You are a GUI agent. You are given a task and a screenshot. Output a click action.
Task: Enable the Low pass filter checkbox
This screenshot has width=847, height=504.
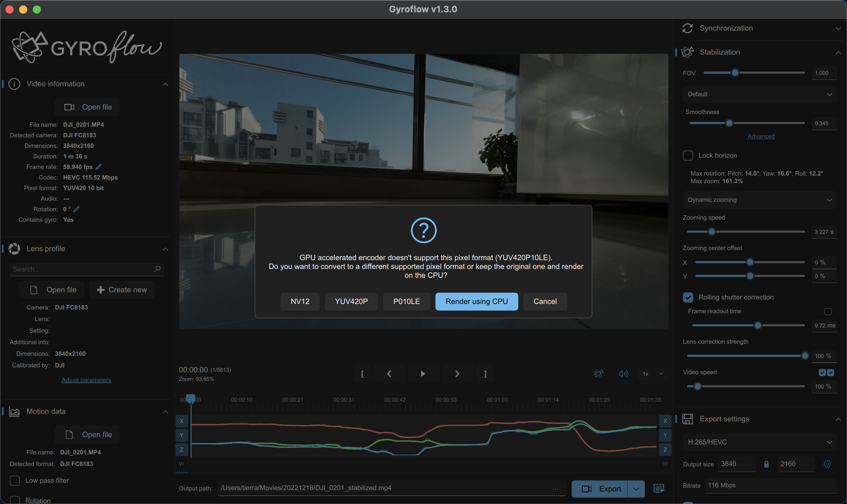[15, 480]
